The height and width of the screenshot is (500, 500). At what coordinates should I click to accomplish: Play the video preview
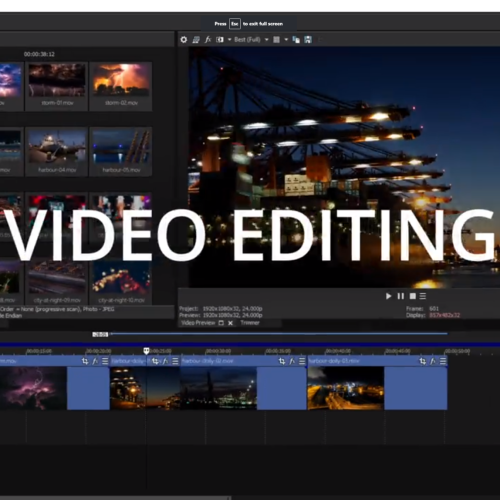pos(388,296)
